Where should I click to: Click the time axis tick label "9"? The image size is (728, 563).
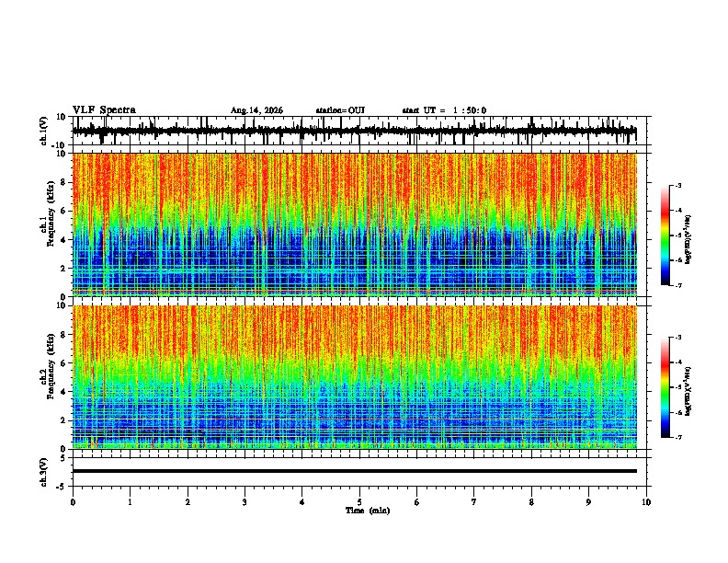click(x=588, y=502)
